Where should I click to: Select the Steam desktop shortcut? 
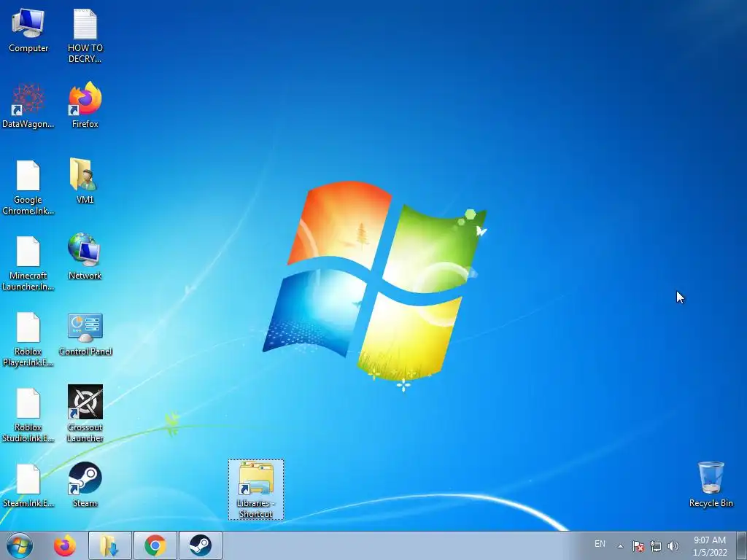85,484
